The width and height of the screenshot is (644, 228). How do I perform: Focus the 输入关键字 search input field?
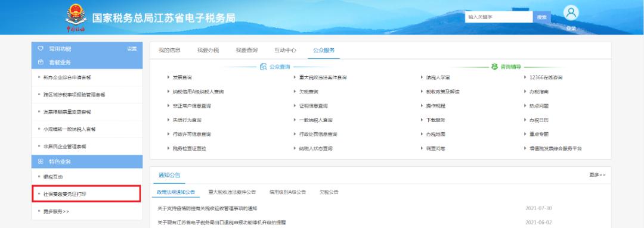coord(499,17)
